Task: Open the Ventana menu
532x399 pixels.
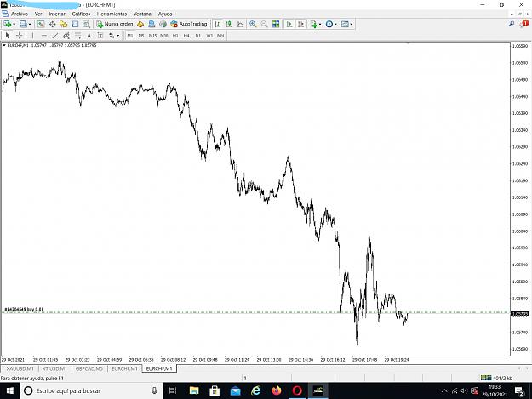Action: click(x=142, y=14)
